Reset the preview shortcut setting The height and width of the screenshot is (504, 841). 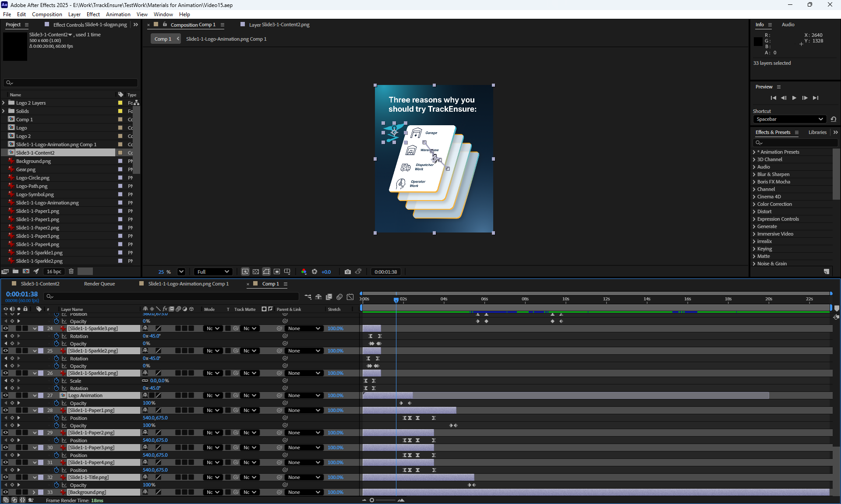834,119
